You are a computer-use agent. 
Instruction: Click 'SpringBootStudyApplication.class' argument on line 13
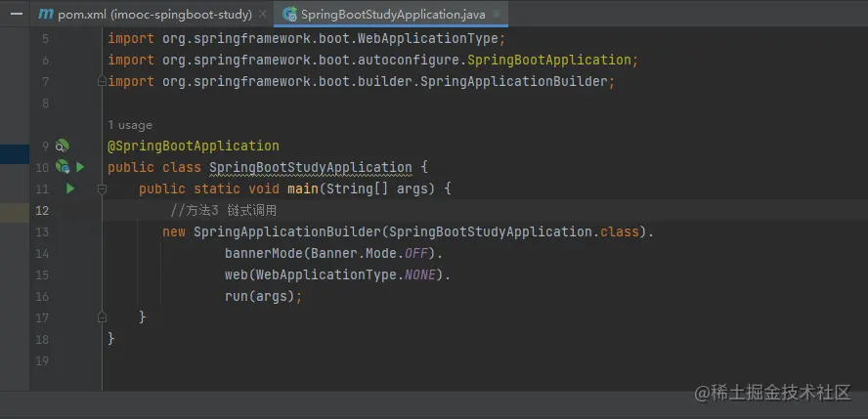(514, 231)
